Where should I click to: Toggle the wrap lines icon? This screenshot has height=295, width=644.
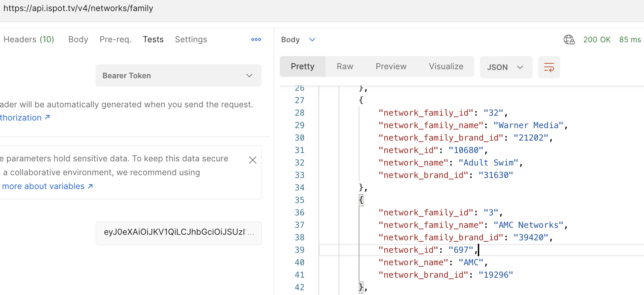pos(549,67)
